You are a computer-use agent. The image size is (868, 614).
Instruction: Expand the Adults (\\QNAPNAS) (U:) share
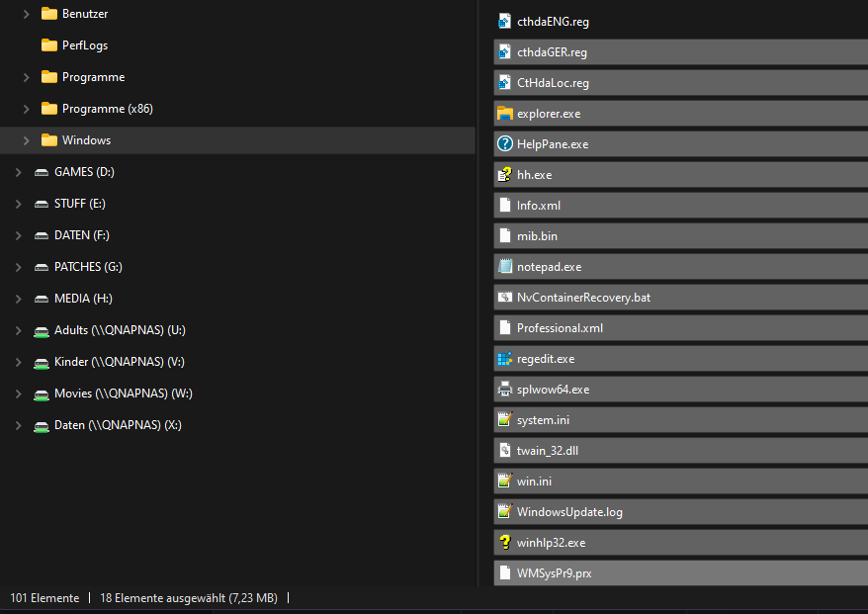18,330
